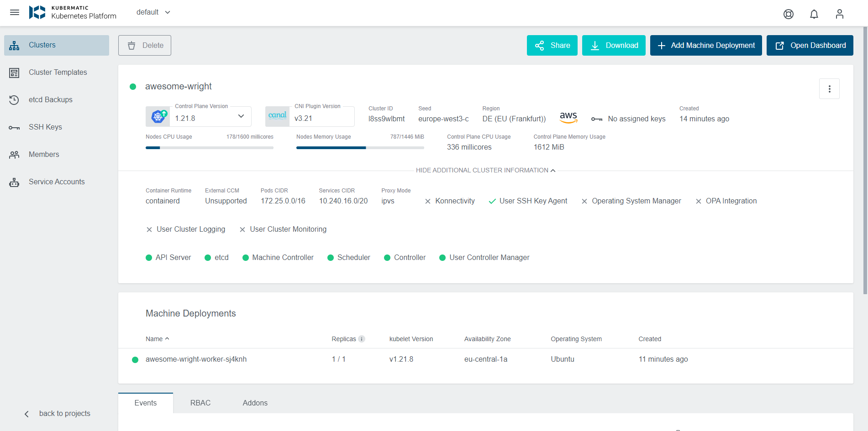Viewport: 868px width, 431px height.
Task: Click the info icon next to Replicas
Action: pos(362,339)
